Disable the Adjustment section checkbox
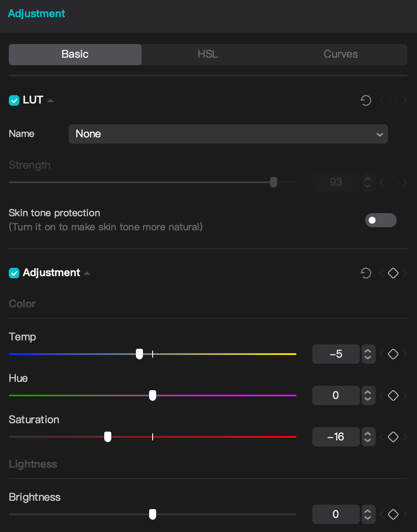 (14, 273)
